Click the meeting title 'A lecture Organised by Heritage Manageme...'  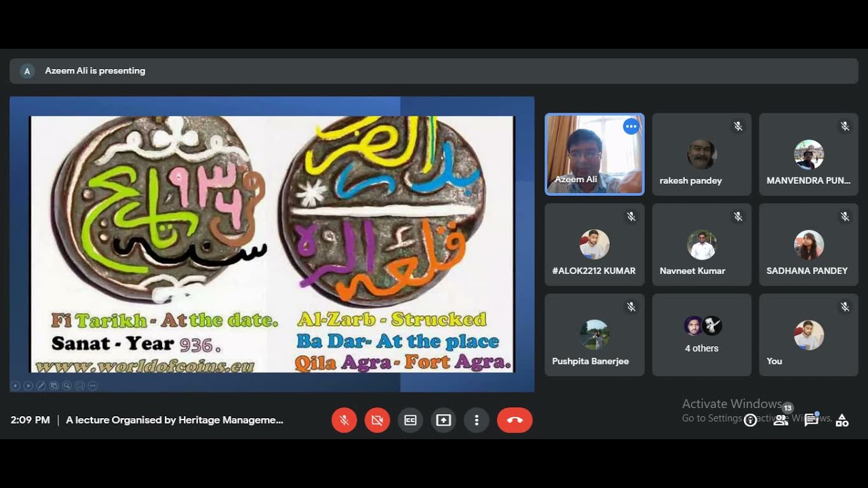[174, 420]
